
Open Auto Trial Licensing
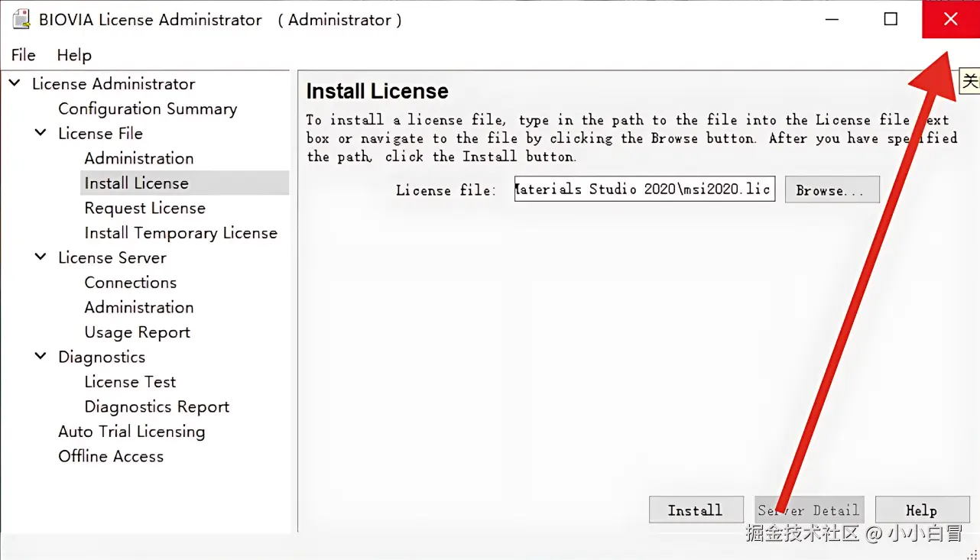131,432
